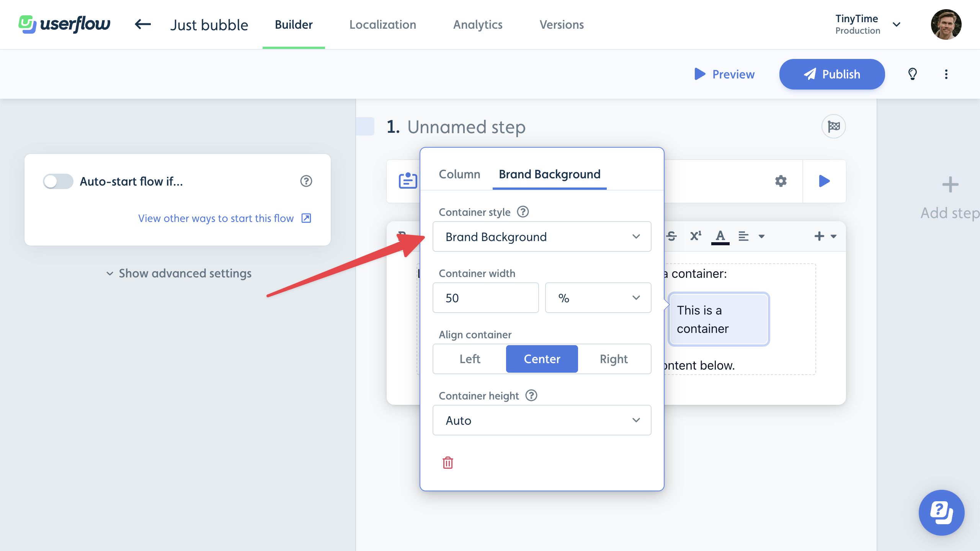Click the checkered flag goal icon
Screen dimensions: 980x551
pos(833,126)
